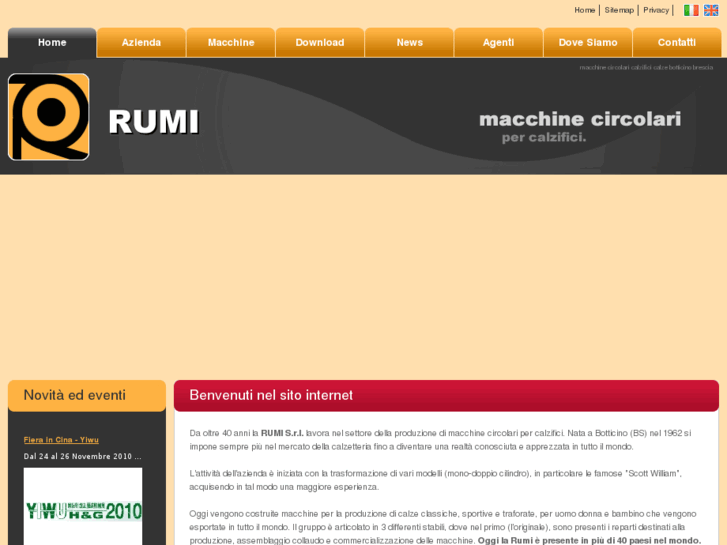727x545 pixels.
Task: Click the 'macchine circolari' banner headline
Action: coord(580,119)
